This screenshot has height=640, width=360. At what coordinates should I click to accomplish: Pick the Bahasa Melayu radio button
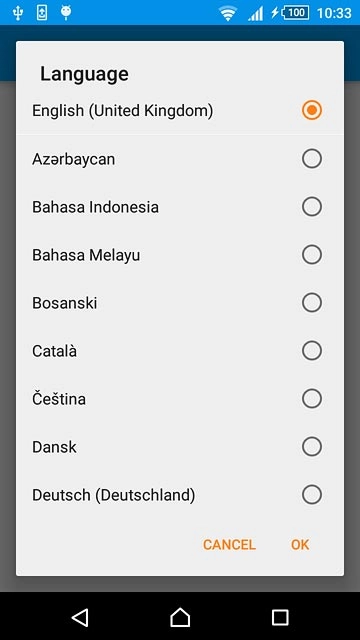(312, 255)
